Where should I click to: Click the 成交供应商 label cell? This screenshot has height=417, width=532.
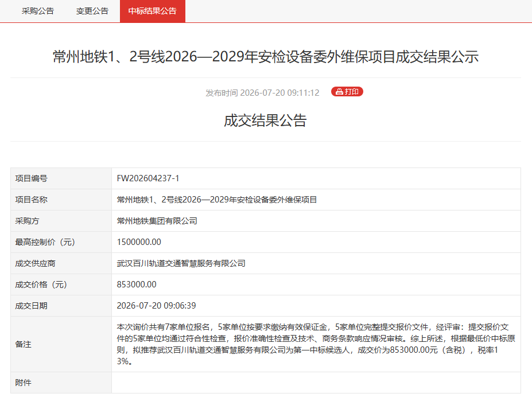point(61,263)
